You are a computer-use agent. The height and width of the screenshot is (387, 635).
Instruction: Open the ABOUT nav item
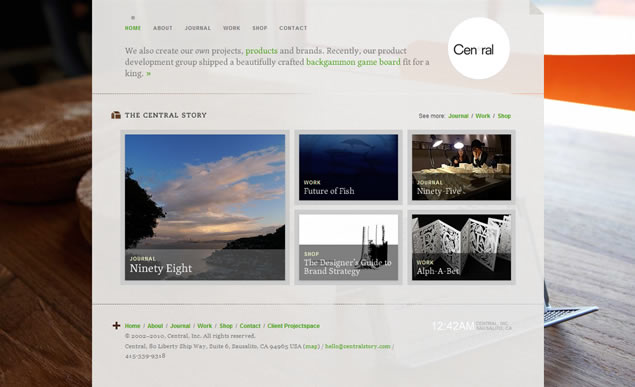163,28
